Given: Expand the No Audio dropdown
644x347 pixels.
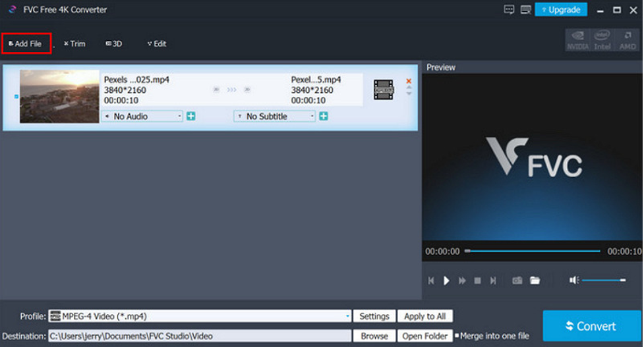Looking at the screenshot, I should click(142, 117).
